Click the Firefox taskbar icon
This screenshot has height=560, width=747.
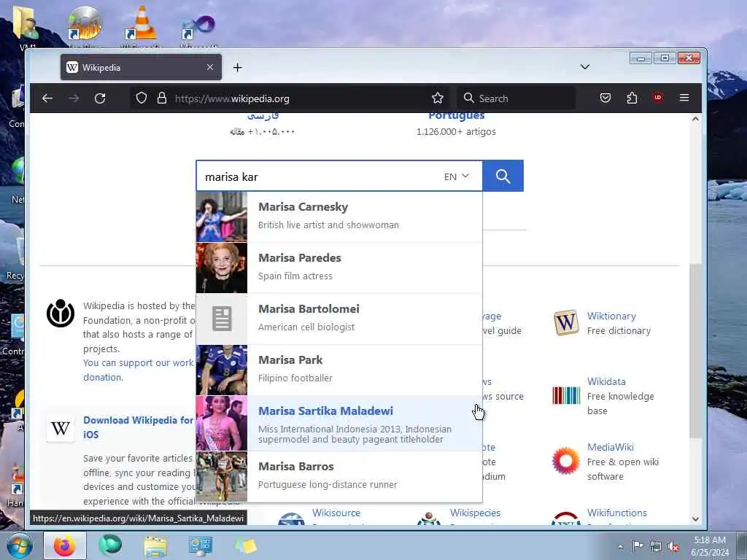coord(65,545)
